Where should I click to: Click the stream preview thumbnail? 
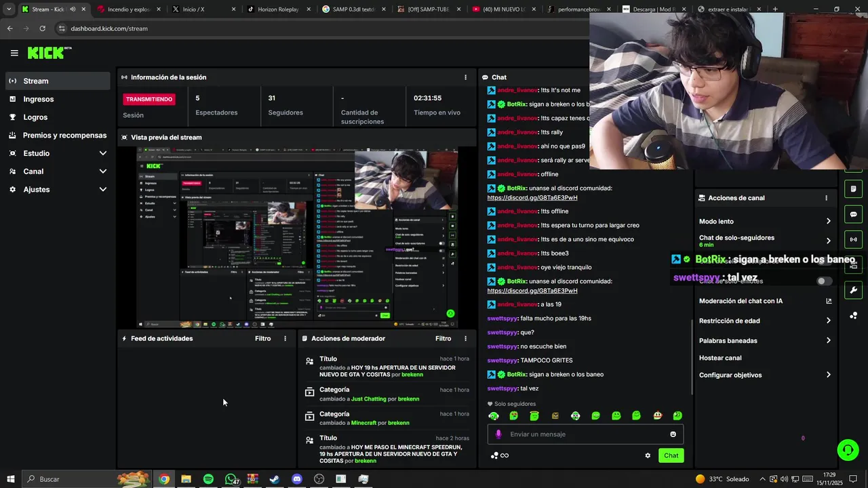[297, 238]
